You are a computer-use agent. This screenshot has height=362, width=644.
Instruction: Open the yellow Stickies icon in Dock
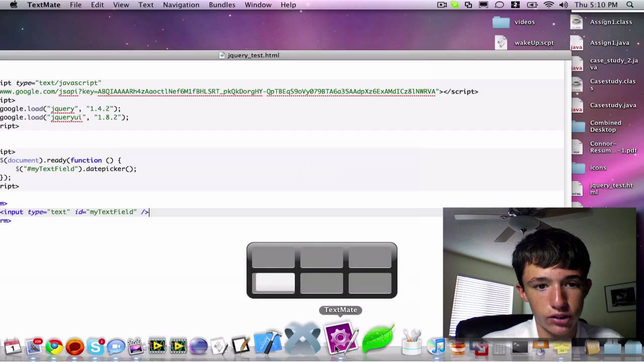[x=561, y=347]
